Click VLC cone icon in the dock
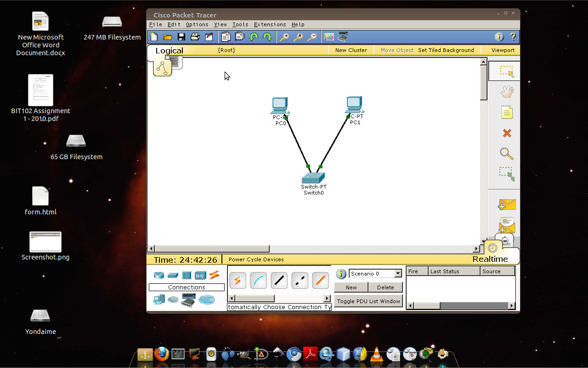 coord(376,354)
